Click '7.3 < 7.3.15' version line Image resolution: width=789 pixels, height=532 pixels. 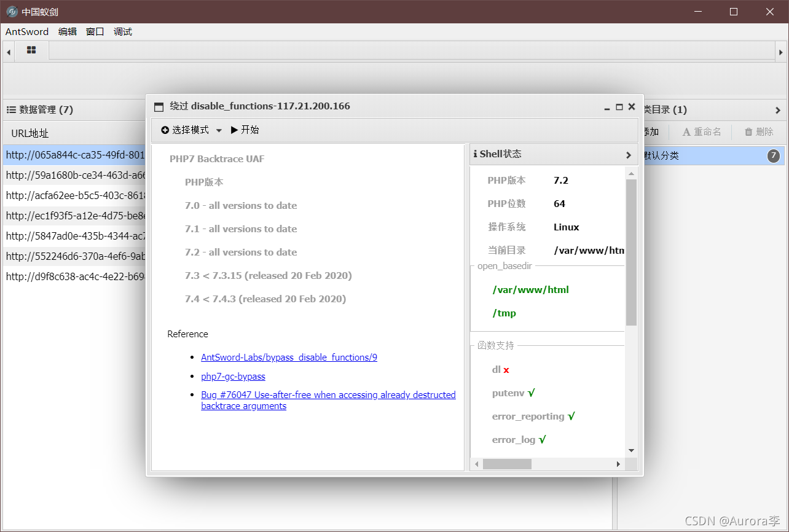[x=269, y=275]
